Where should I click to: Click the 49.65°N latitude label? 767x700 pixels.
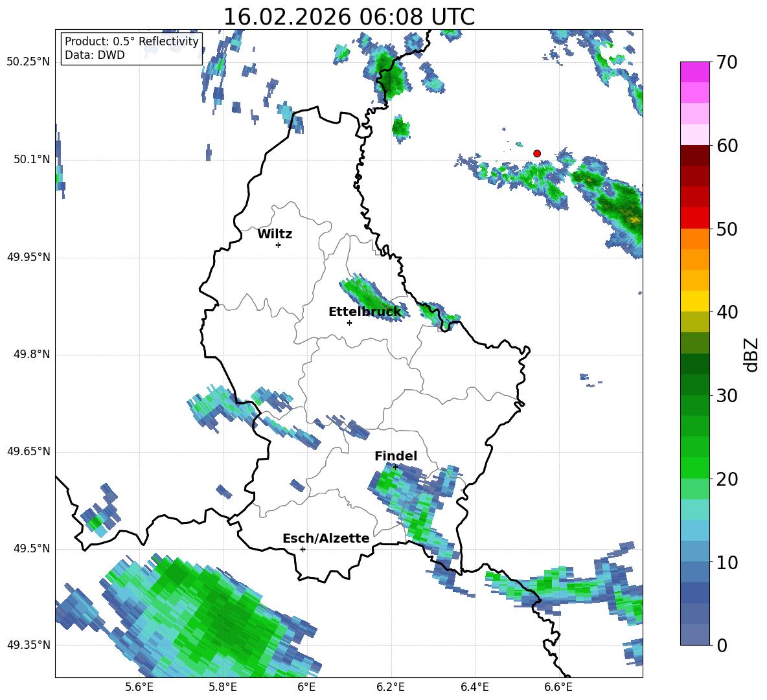click(x=29, y=451)
